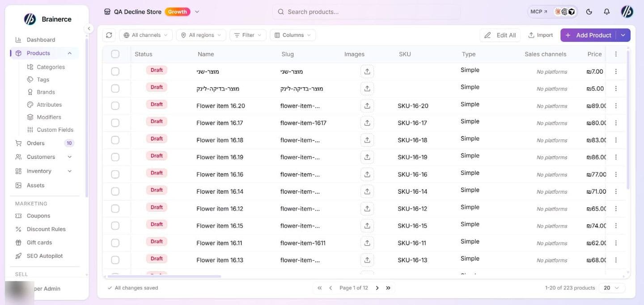Image resolution: width=644 pixels, height=305 pixels.
Task: Sort by the Name column header
Action: (206, 54)
